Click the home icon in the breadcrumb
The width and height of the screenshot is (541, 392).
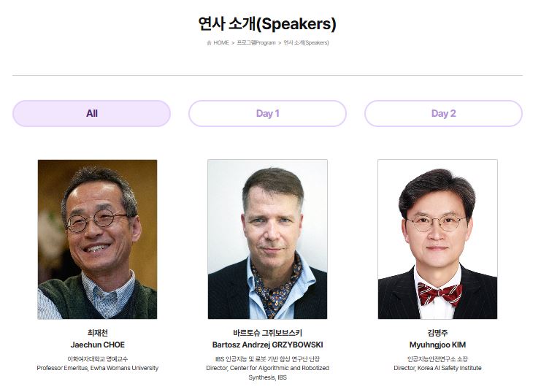tap(210, 43)
